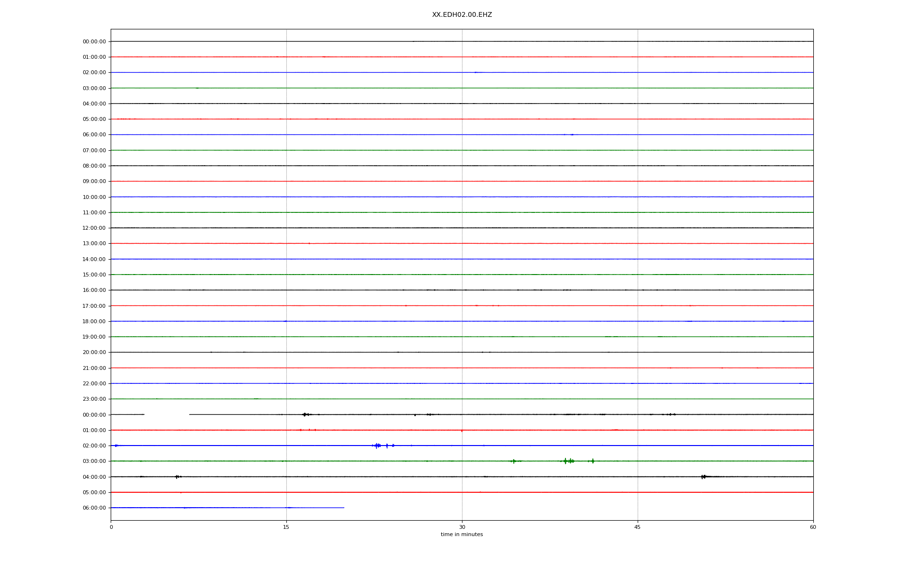Click the 15 tick label on x-axis
The width and height of the screenshot is (924, 578).
pyautogui.click(x=286, y=527)
